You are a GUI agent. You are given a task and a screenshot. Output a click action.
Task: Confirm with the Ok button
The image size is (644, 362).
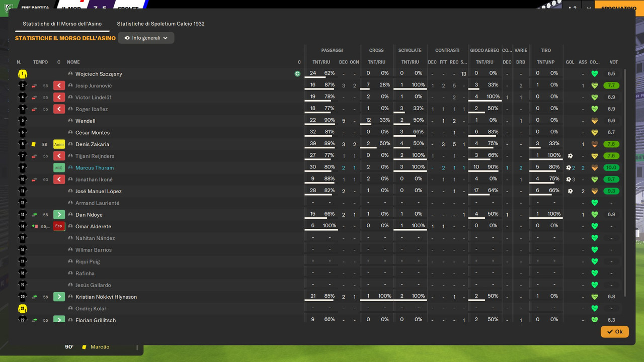pos(614,332)
